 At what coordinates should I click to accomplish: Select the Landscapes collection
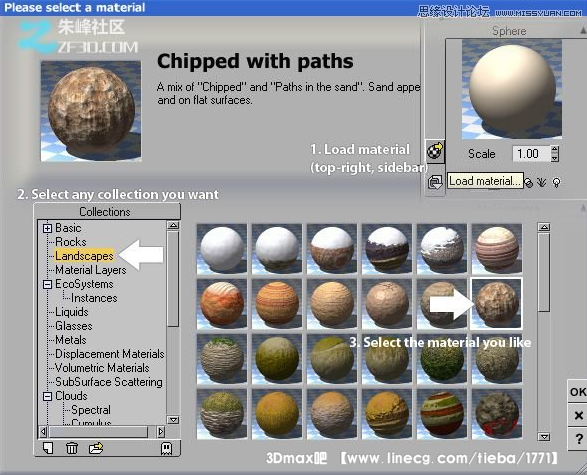coord(84,256)
